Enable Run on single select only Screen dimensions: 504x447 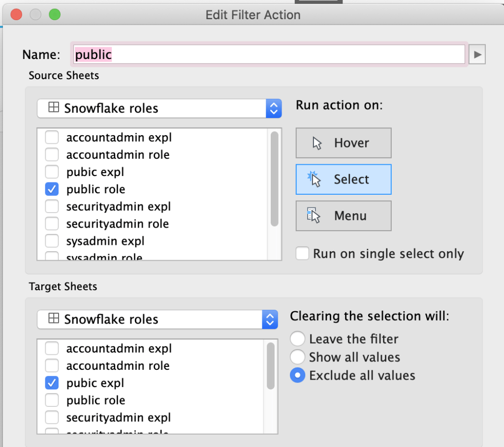302,254
